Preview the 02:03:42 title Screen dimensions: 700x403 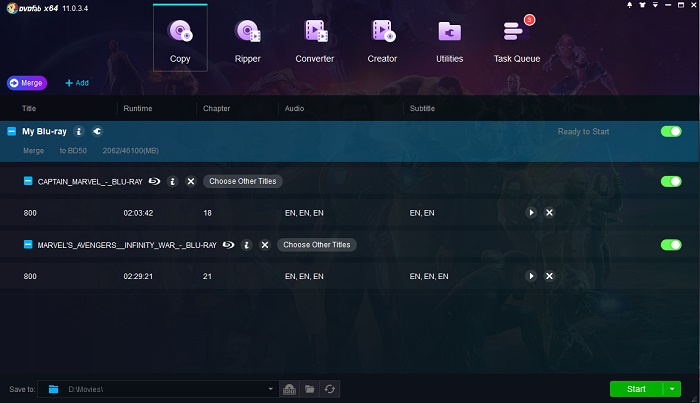coord(531,212)
